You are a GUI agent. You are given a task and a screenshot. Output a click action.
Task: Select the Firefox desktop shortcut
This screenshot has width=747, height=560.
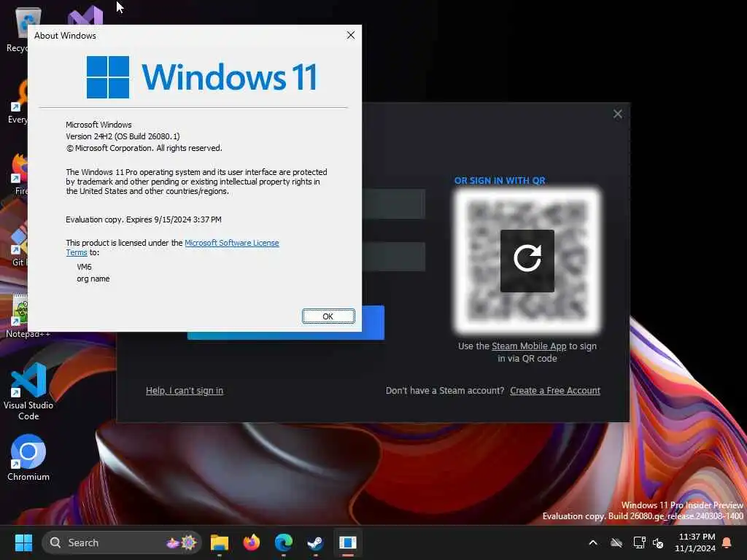(x=19, y=174)
